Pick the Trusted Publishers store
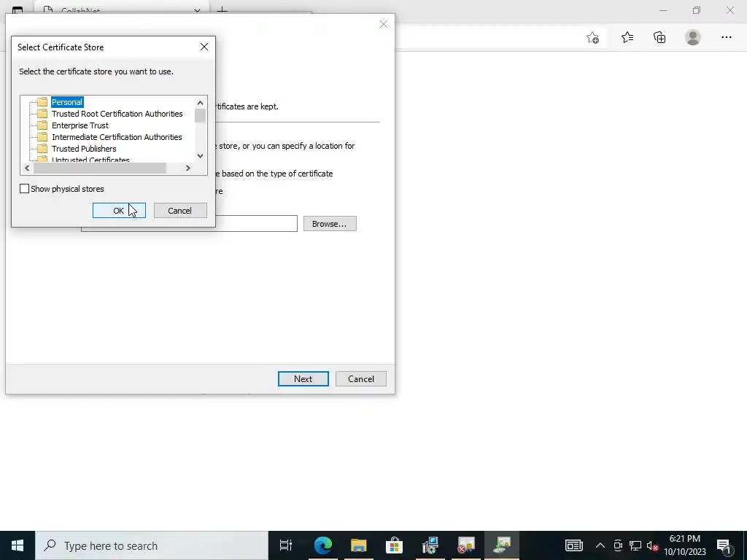 [84, 149]
